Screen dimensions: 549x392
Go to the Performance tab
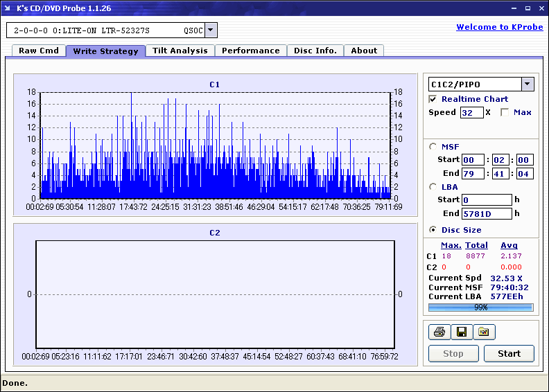[250, 51]
